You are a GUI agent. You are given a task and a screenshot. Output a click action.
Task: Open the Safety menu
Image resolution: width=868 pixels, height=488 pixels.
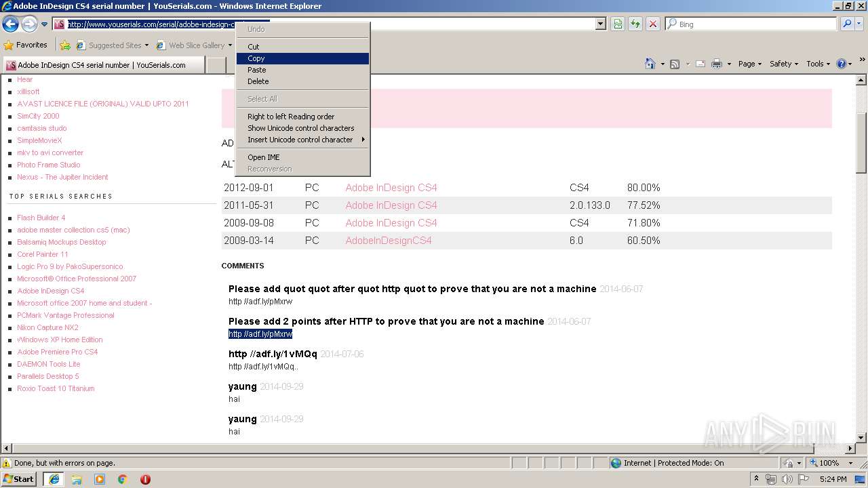(x=784, y=64)
